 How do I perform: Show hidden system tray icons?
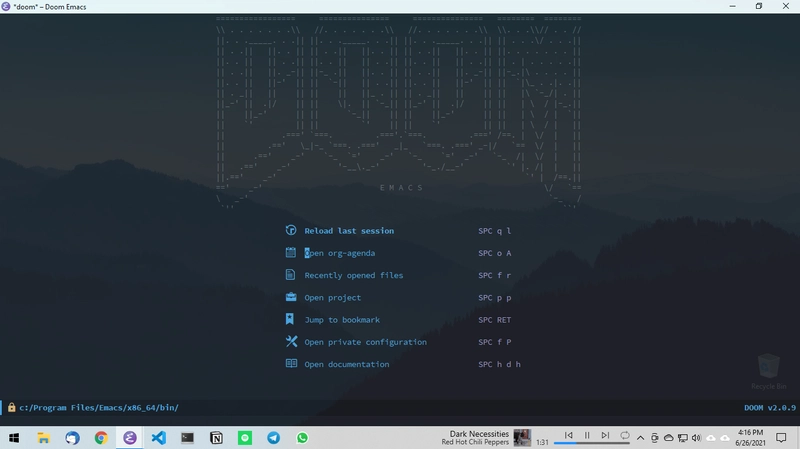point(641,438)
